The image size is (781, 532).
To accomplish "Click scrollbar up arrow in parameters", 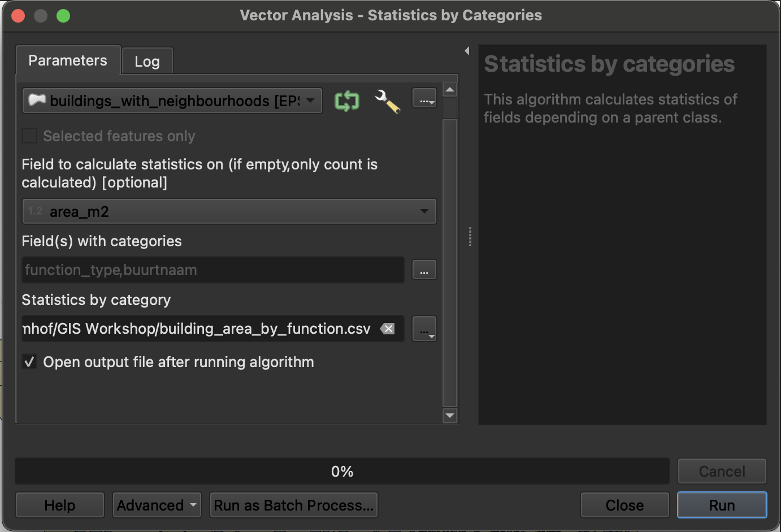I will click(x=450, y=90).
